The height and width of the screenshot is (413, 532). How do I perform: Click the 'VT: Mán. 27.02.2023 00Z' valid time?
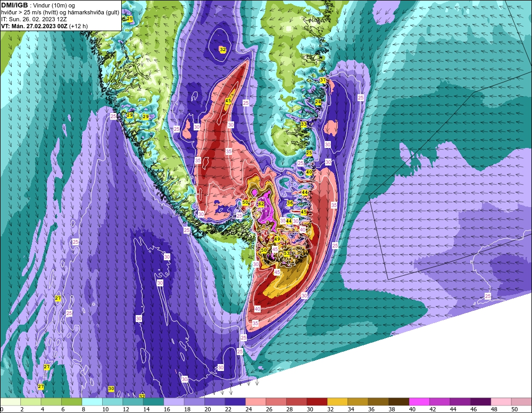(35, 26)
